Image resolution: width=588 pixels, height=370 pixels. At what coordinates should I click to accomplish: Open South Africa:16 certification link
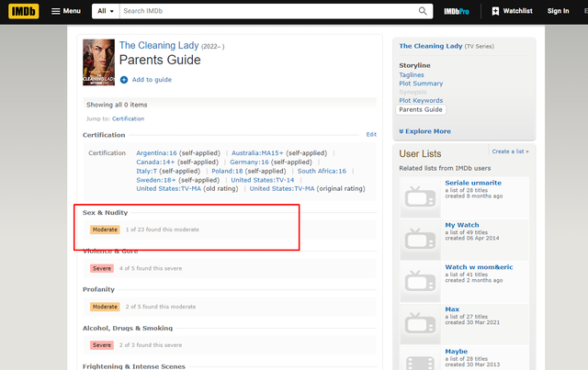point(322,171)
